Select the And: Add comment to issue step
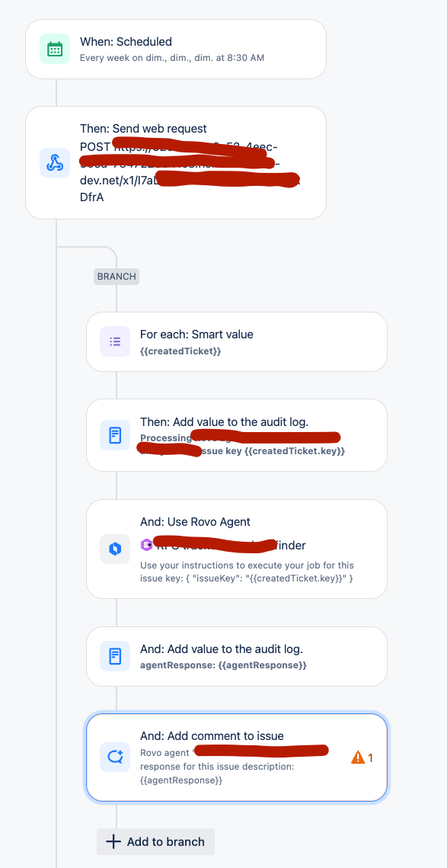Viewport: 447px width, 868px height. 237,757
